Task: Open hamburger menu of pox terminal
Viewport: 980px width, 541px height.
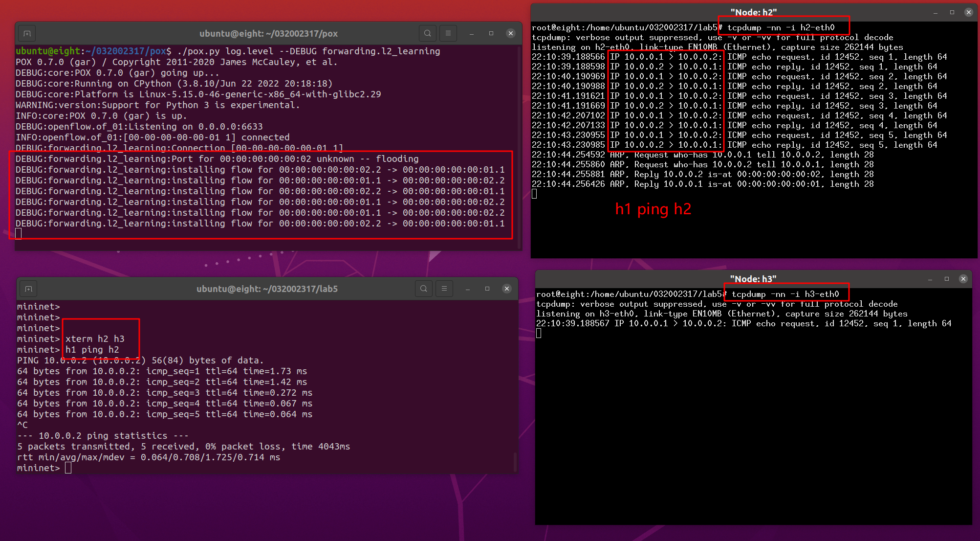Action: coord(448,33)
